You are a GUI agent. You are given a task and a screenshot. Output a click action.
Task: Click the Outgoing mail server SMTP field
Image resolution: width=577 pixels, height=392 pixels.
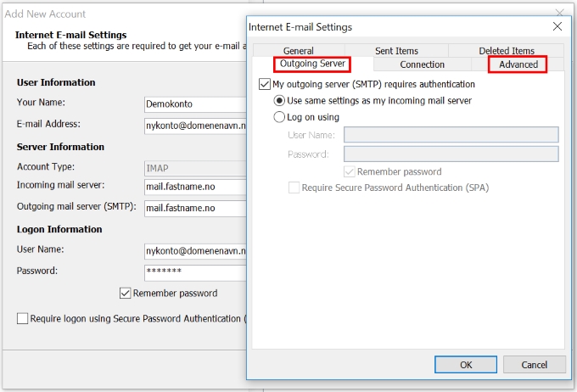[x=195, y=209]
